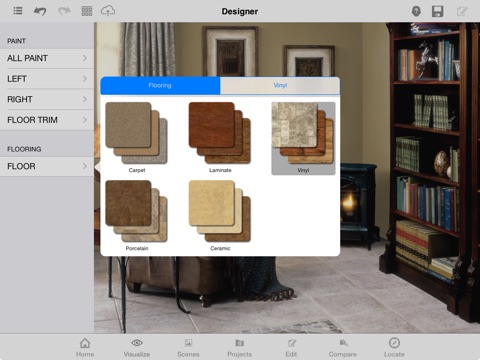The width and height of the screenshot is (480, 360).
Task: Go to Home in bottom bar
Action: click(85, 347)
